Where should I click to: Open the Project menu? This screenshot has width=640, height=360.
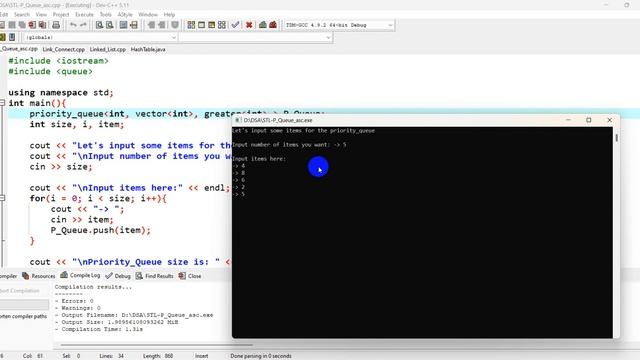tap(61, 14)
